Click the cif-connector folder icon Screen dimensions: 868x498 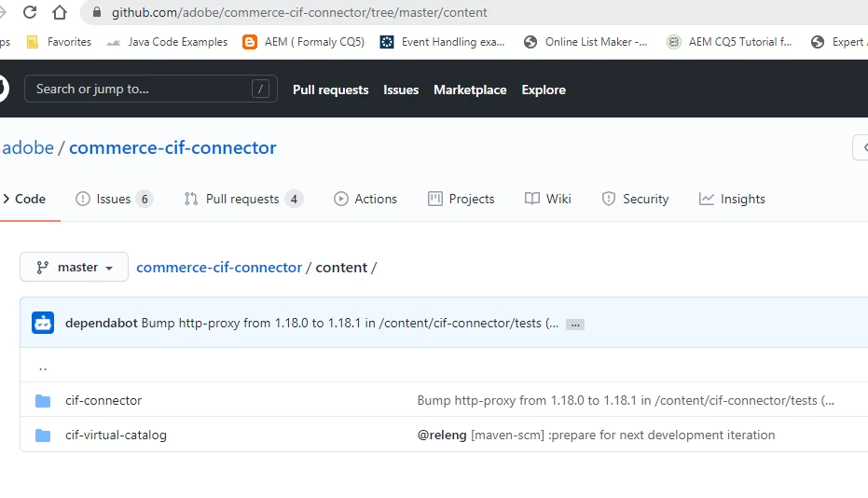coord(43,400)
